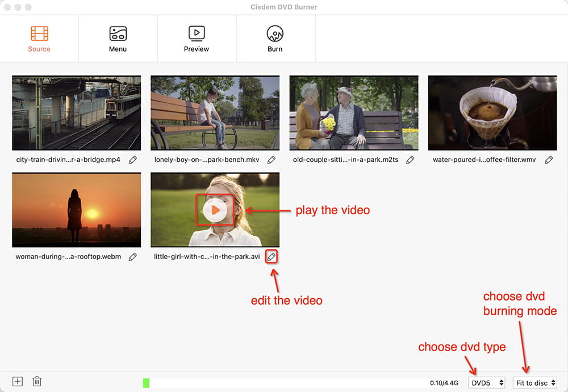This screenshot has width=568, height=392.
Task: Play the little girl video preview
Action: click(x=215, y=210)
